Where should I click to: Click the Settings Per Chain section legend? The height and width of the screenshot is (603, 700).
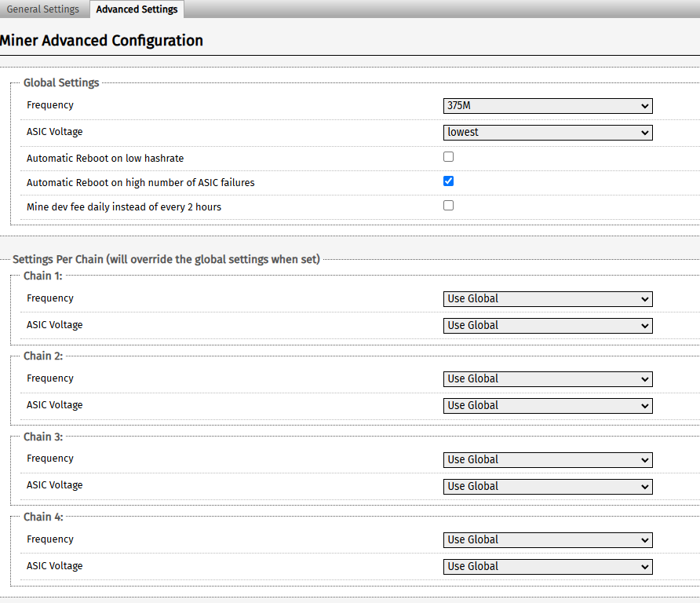[166, 260]
